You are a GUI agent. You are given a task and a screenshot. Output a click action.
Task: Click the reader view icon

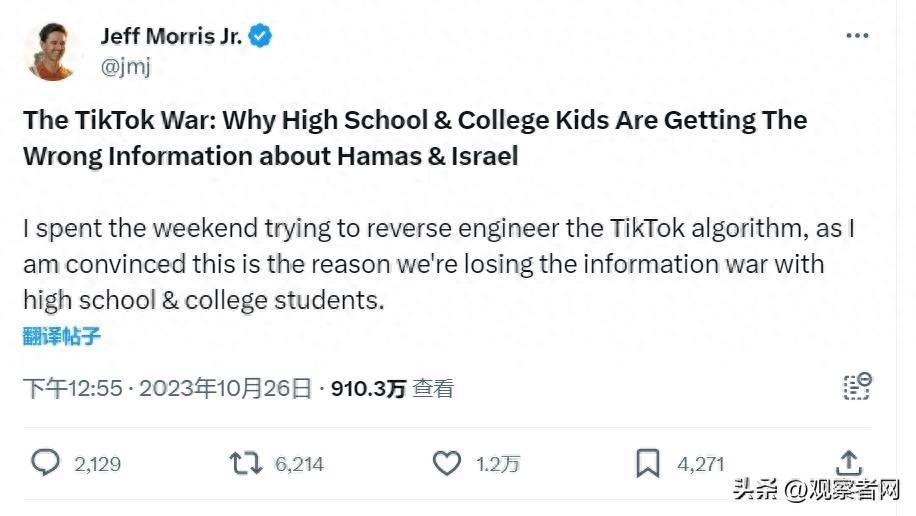[x=856, y=387]
